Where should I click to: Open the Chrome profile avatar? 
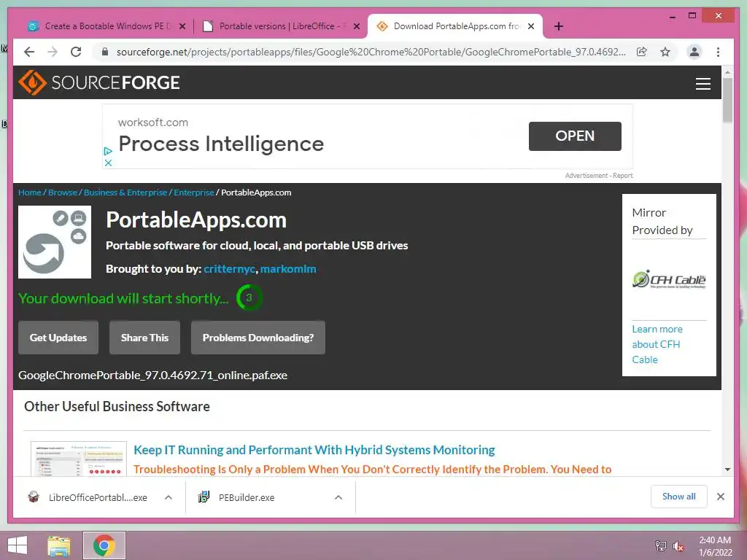(694, 52)
